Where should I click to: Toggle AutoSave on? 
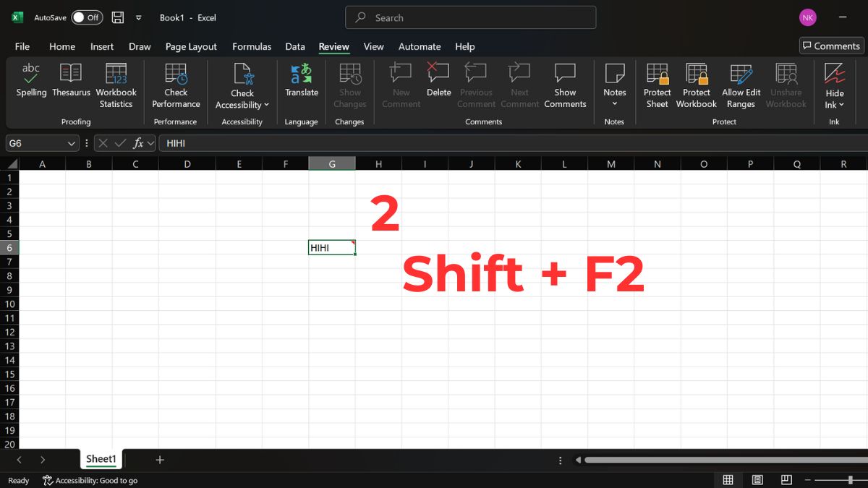point(86,17)
